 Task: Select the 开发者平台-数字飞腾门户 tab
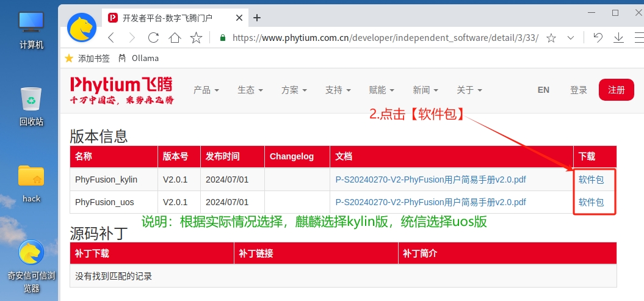pos(174,18)
